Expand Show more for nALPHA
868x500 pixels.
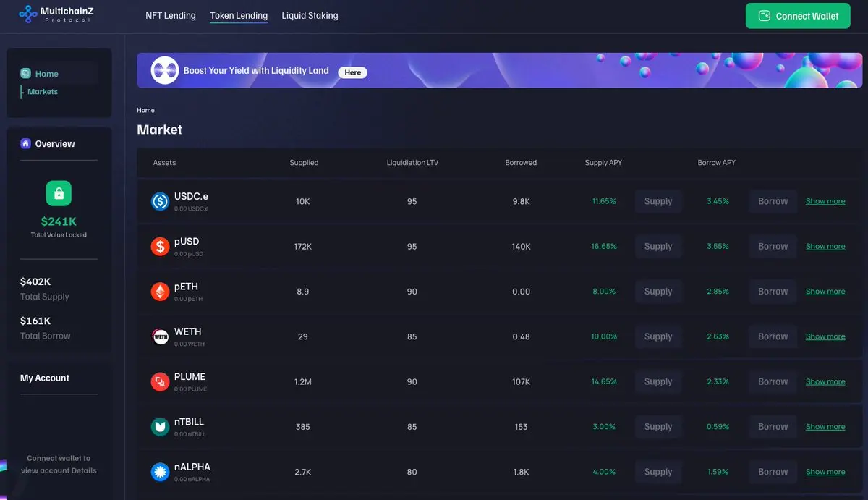(825, 472)
